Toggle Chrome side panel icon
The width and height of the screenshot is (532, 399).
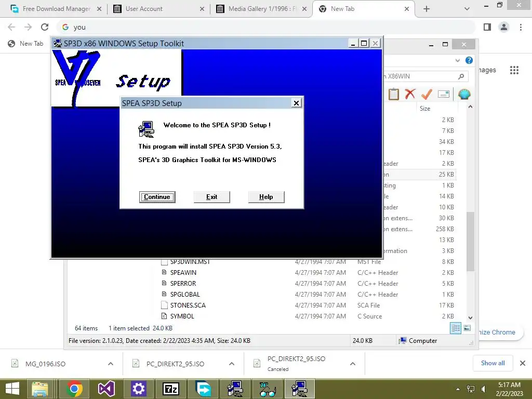click(487, 27)
